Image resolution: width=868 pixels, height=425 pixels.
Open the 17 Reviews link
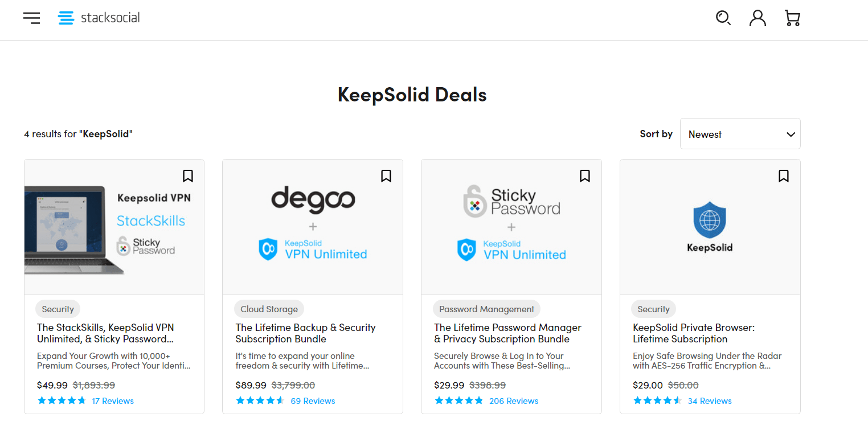(113, 401)
